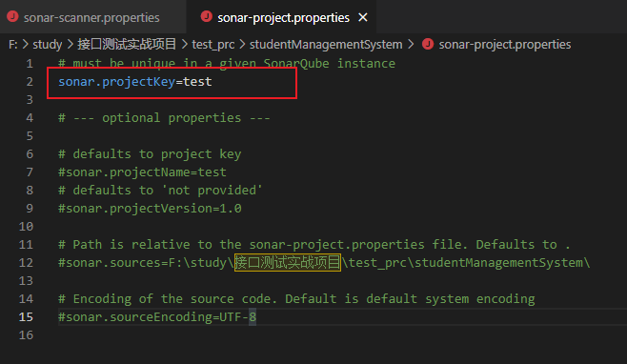Screen dimensions: 627x364
Task: Open the 接口测试实战项目 breadcrumb folder
Action: tap(127, 44)
